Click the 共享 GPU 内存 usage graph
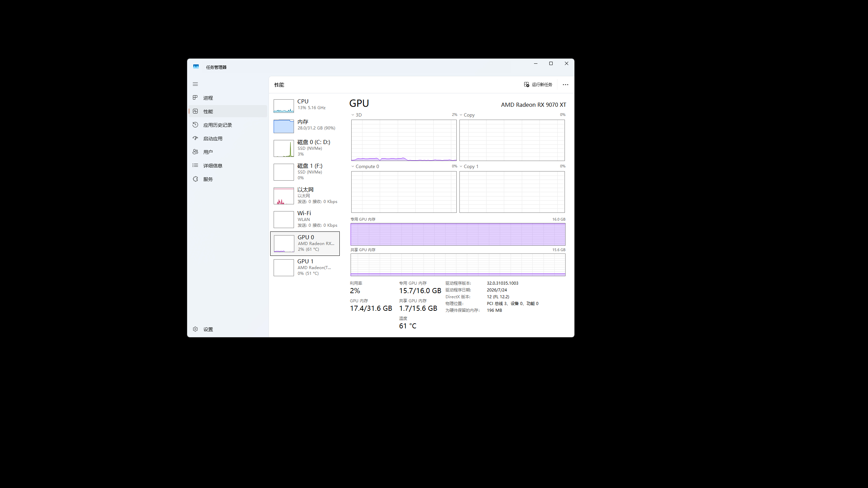Screen dimensions: 868x488 click(458, 265)
